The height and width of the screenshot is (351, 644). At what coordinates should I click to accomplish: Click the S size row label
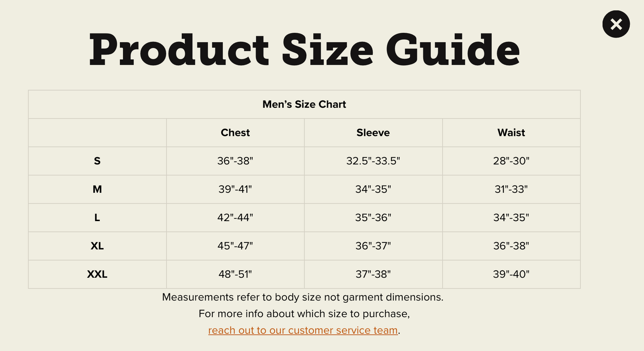click(x=97, y=161)
